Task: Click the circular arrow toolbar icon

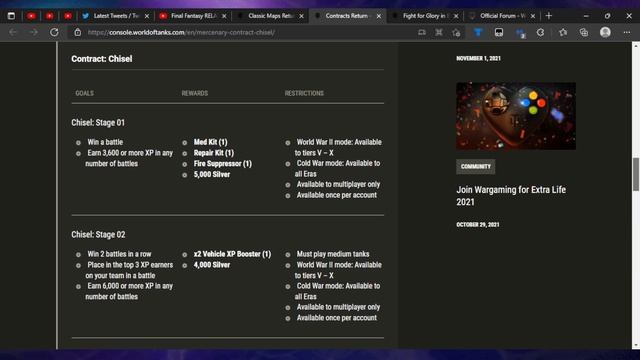Action: pyautogui.click(x=540, y=32)
